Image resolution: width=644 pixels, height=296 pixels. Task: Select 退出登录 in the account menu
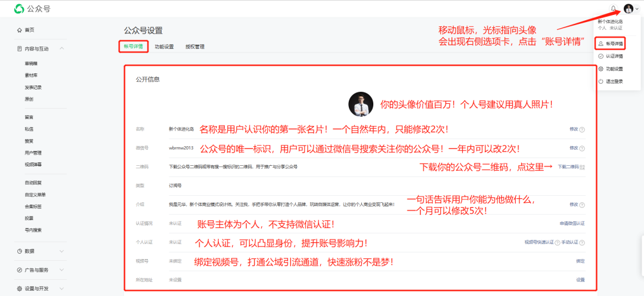point(614,81)
